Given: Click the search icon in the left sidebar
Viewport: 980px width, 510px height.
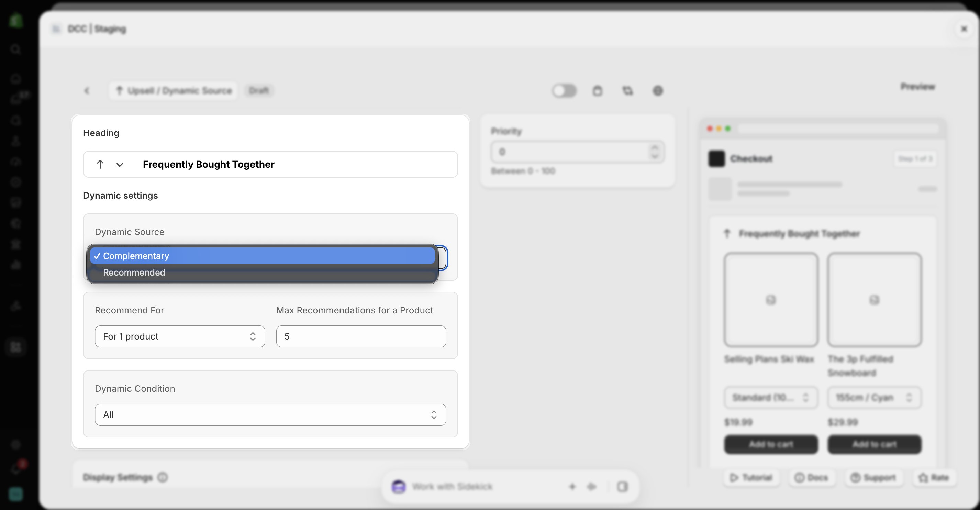Looking at the screenshot, I should 15,49.
